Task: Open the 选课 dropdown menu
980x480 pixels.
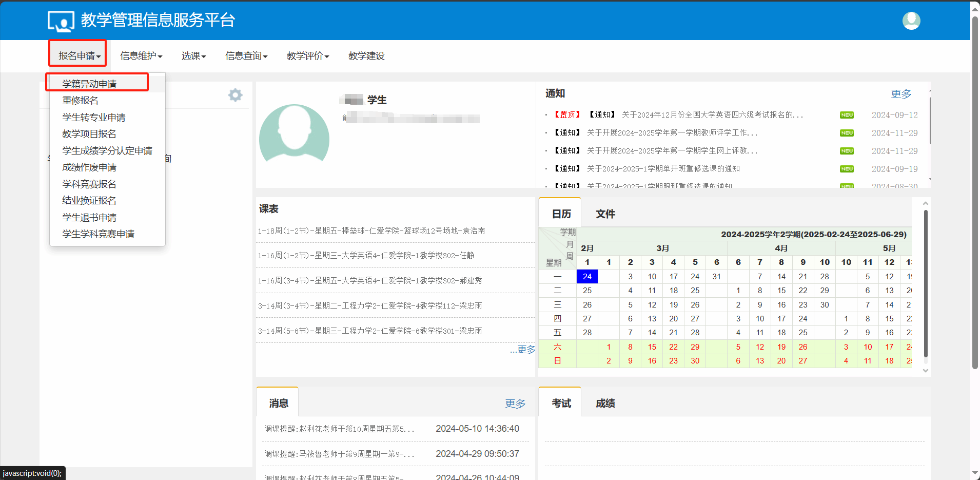Action: (x=193, y=55)
